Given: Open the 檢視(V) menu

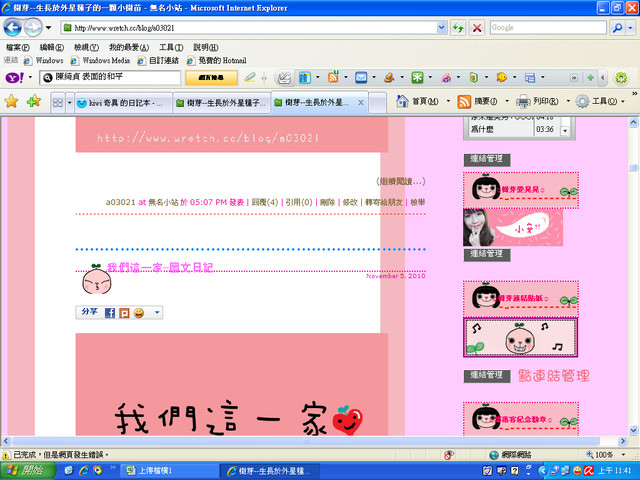Looking at the screenshot, I should (86, 47).
